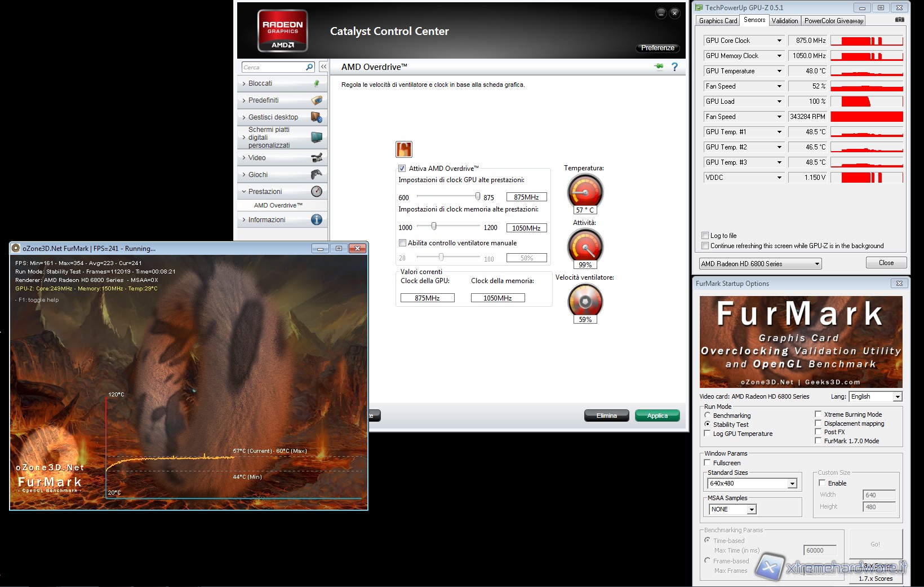
Task: Select the Benchmarking run mode radio
Action: [708, 415]
